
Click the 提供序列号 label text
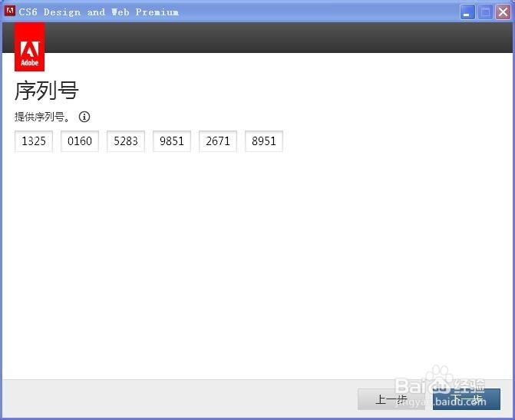(42, 117)
